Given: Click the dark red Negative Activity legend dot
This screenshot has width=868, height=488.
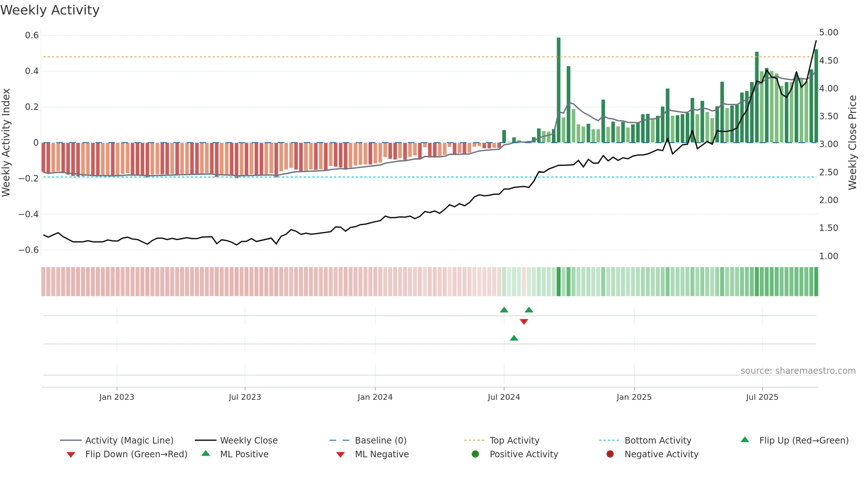Looking at the screenshot, I should click(610, 454).
